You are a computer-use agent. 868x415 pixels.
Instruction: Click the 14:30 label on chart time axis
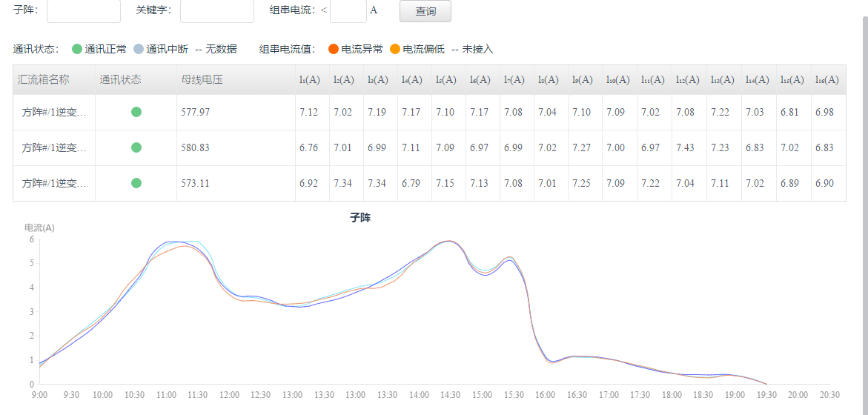click(451, 395)
